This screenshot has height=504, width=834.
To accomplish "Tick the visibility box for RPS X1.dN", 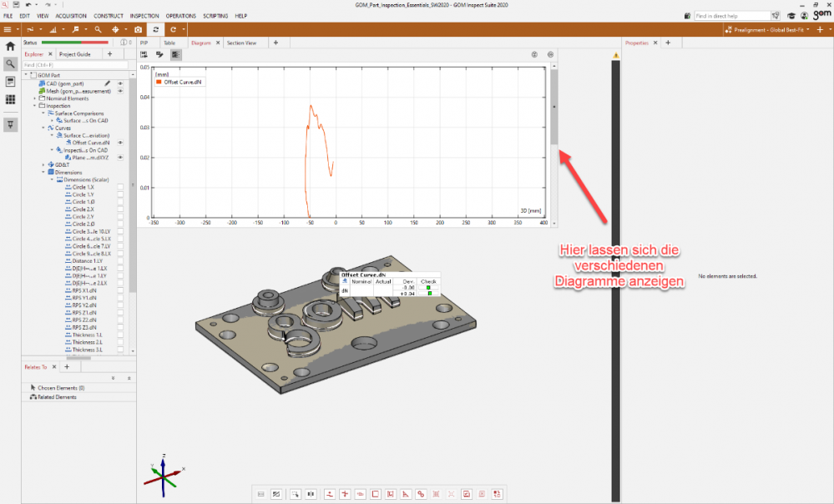I will click(x=120, y=291).
